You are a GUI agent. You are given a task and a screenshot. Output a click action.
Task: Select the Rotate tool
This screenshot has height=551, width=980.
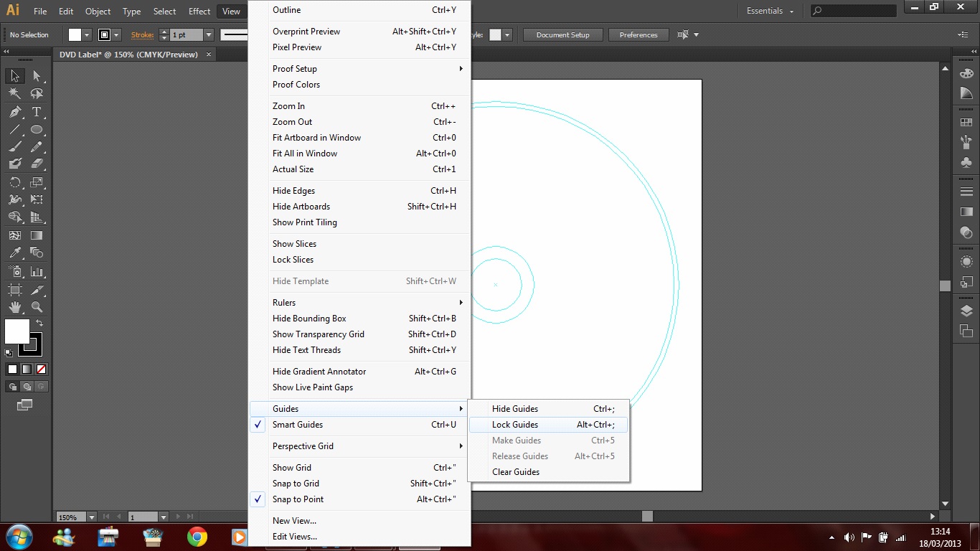tap(15, 183)
